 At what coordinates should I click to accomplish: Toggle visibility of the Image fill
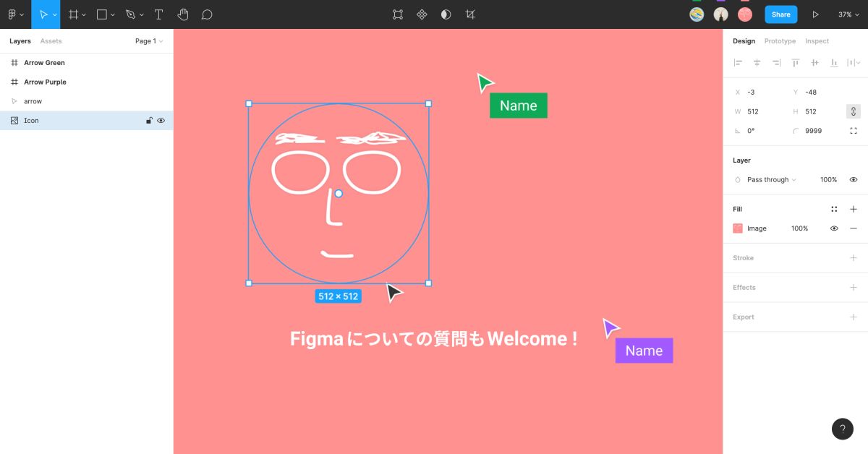834,228
